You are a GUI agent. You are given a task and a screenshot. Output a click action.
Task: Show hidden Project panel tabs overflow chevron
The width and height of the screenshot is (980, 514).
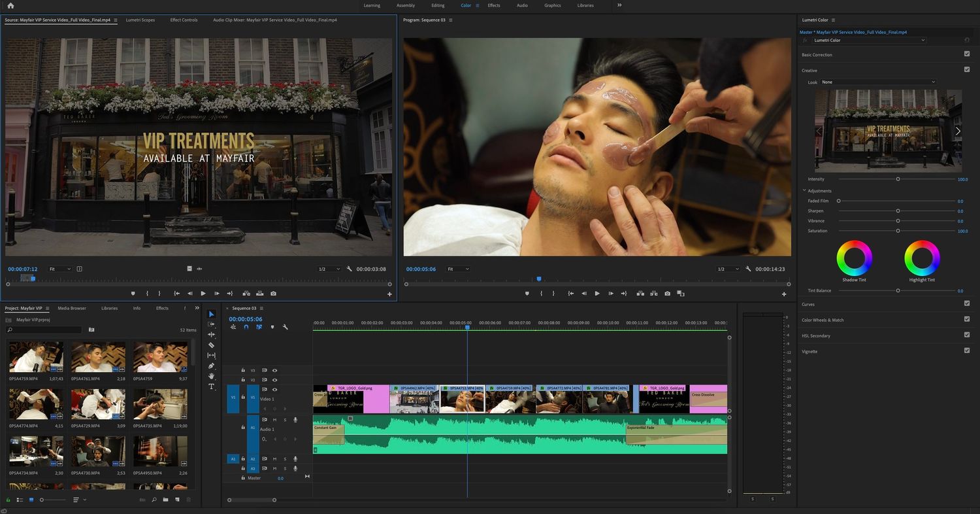(x=197, y=308)
